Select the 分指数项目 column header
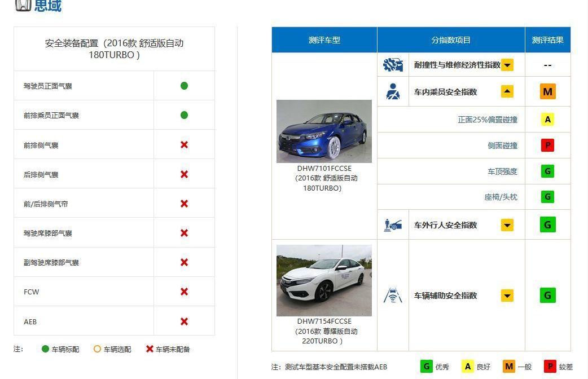The height and width of the screenshot is (379, 588). 451,39
